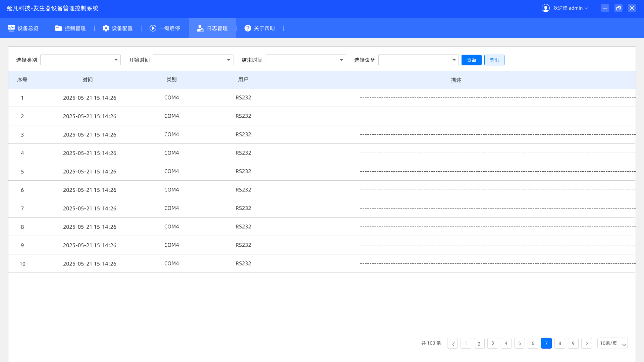Click the 关于帮助 question mark icon
This screenshot has width=644, height=362.
(x=248, y=28)
